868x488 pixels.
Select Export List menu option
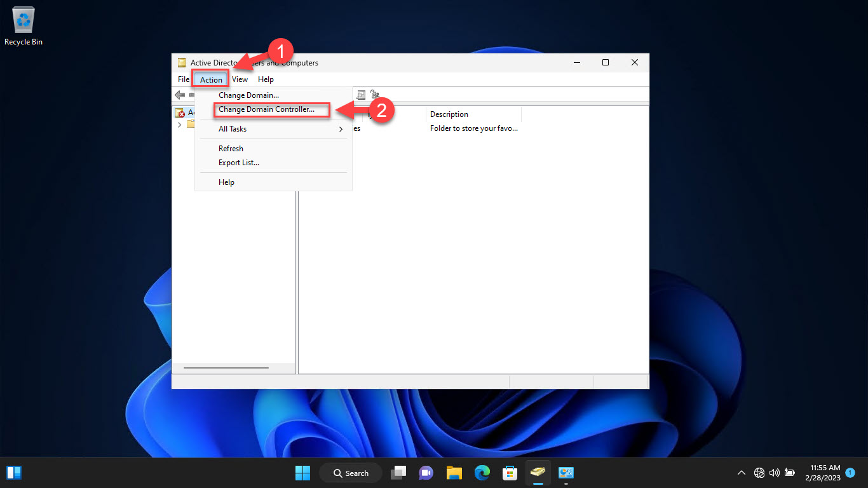coord(239,163)
